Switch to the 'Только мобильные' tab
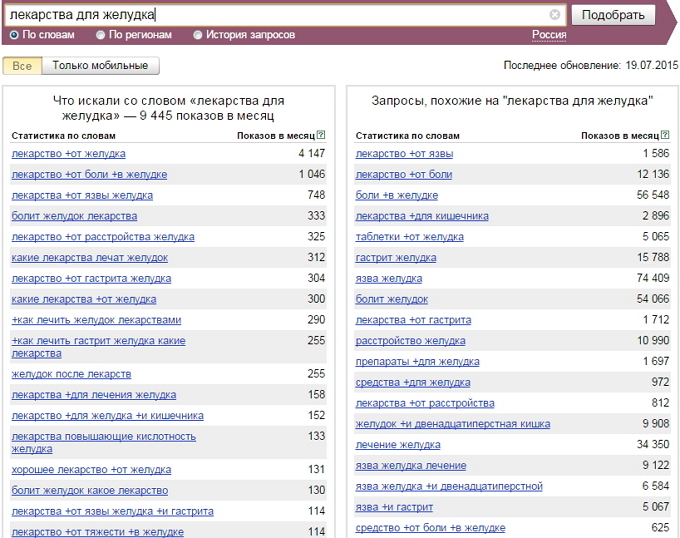The width and height of the screenshot is (680, 538). point(100,66)
